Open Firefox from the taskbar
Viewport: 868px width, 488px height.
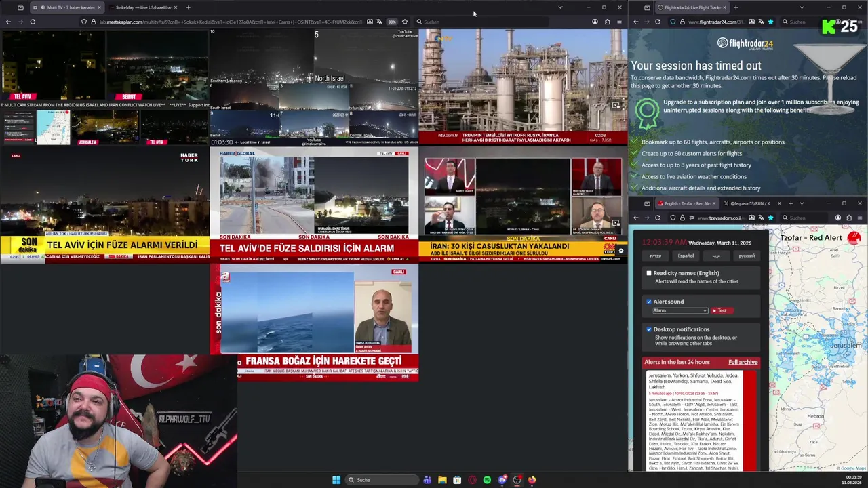pos(532,480)
